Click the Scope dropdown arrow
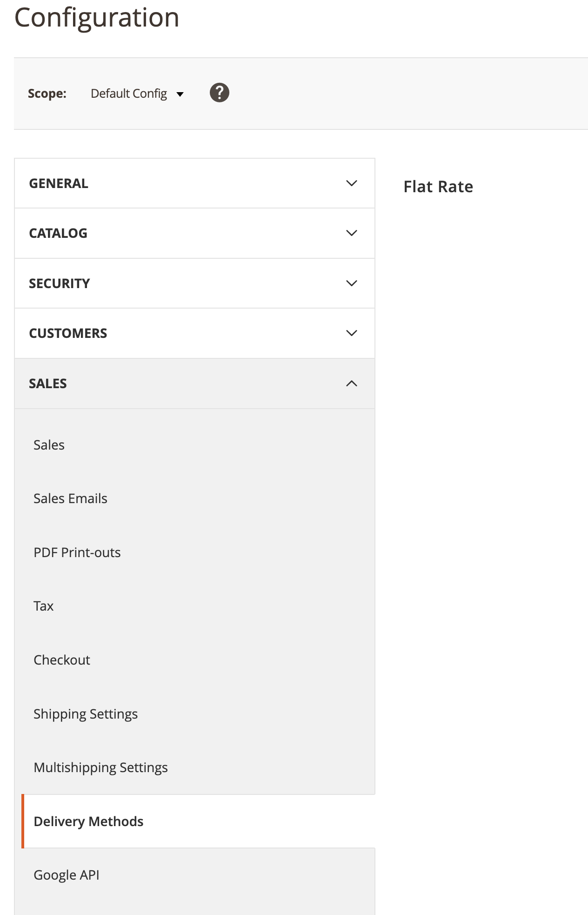588x915 pixels. coord(180,94)
